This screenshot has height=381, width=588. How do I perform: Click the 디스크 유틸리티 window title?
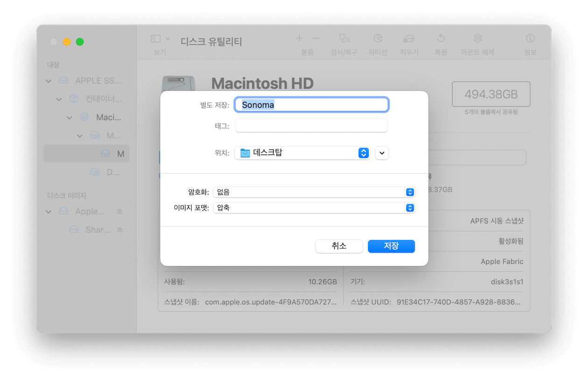pos(211,42)
